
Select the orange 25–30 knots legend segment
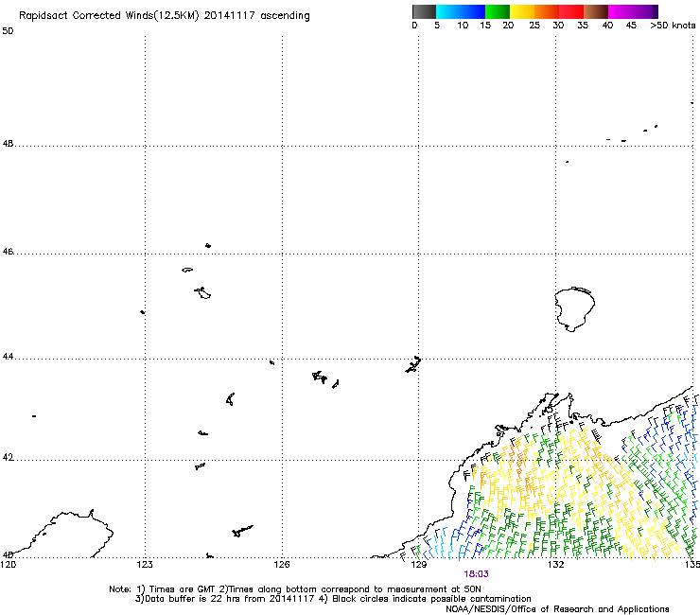click(547, 11)
